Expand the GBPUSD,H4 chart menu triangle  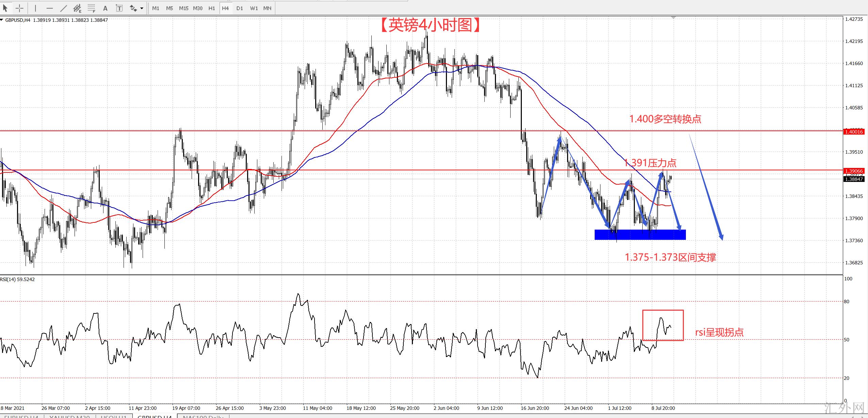[x=2, y=20]
